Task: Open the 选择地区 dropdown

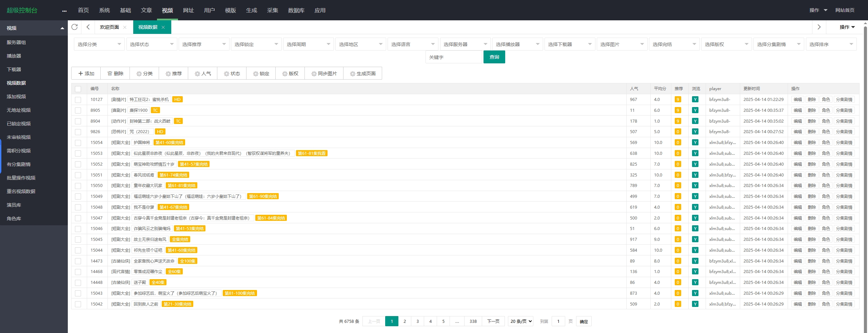Action: point(360,44)
